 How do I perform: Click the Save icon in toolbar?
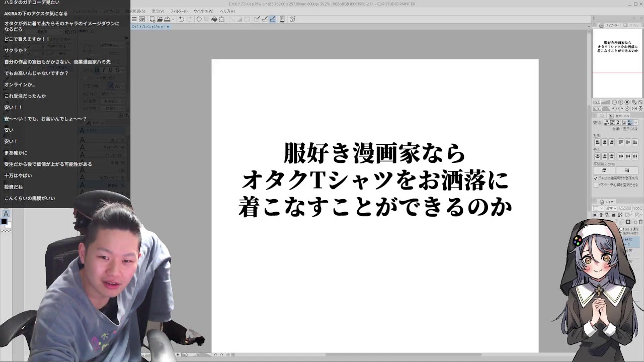point(167,19)
